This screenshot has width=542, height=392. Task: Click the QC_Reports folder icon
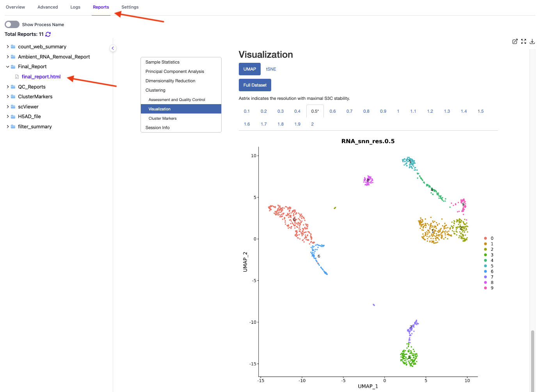(13, 87)
